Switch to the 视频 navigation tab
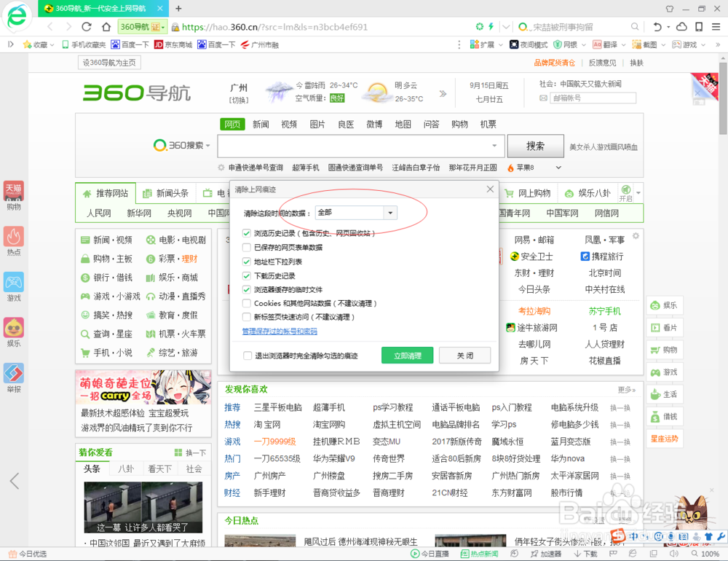The image size is (728, 561). pos(288,124)
